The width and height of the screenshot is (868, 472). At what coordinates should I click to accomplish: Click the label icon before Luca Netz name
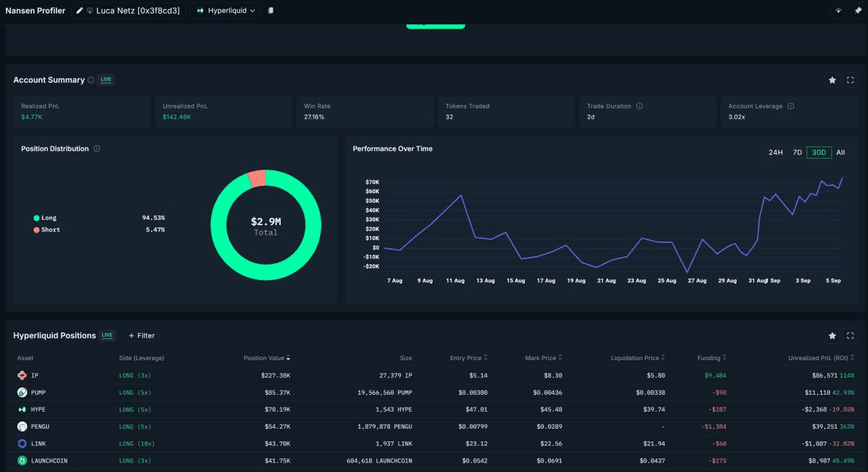point(90,11)
